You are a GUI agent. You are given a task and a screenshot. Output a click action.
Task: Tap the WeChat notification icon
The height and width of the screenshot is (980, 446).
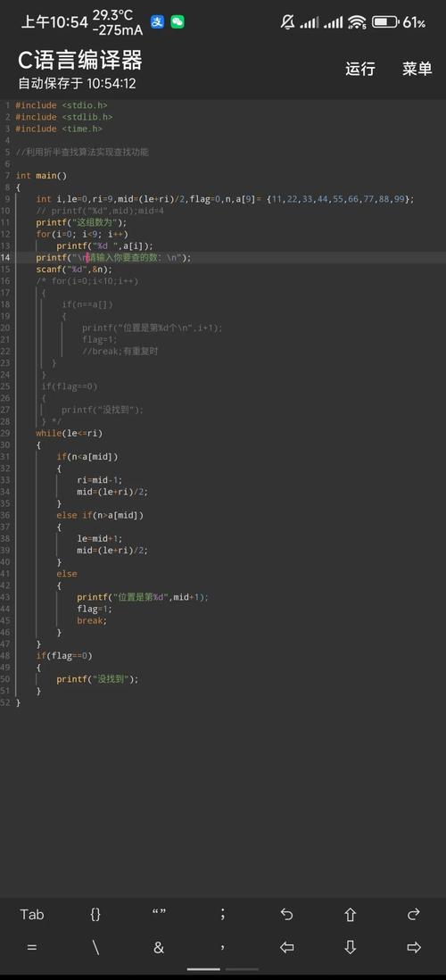tap(178, 22)
